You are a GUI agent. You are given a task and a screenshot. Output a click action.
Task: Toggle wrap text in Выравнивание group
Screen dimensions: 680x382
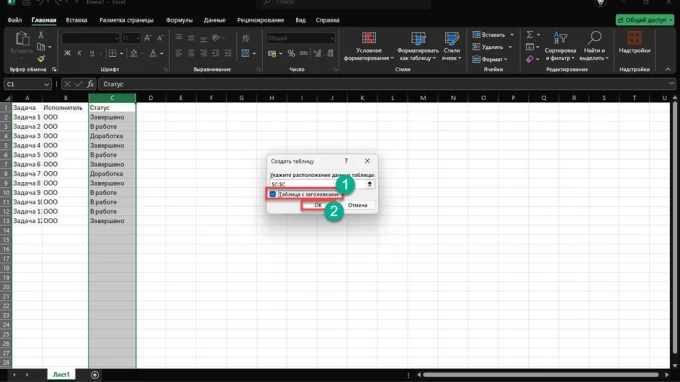pos(246,38)
